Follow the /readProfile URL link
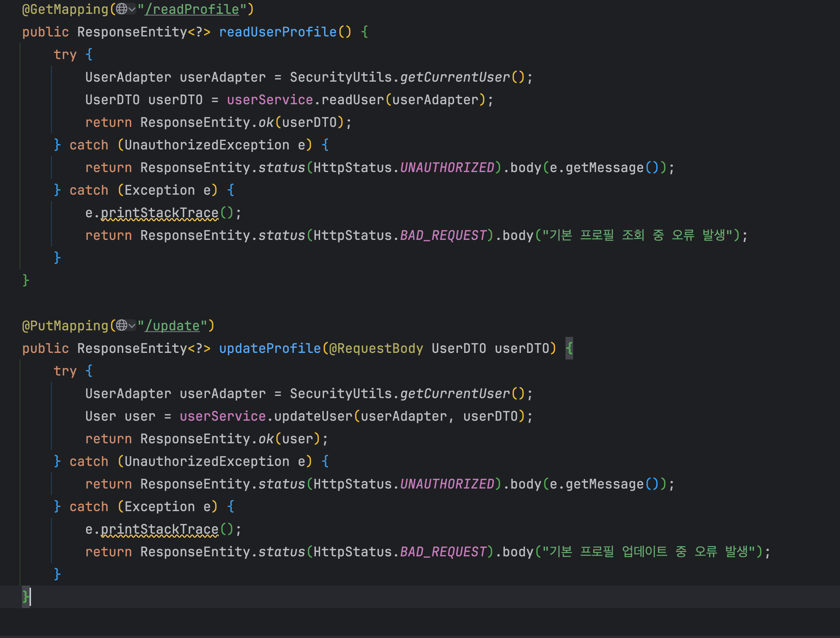 tap(192, 9)
